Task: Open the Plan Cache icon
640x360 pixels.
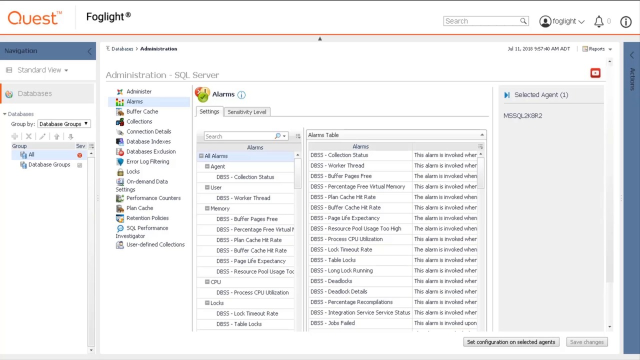Action: 120,208
